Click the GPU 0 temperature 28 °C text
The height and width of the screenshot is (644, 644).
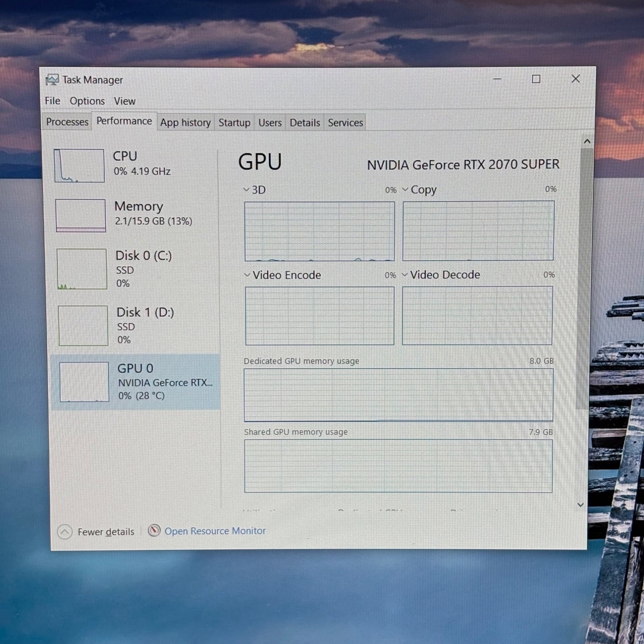point(150,396)
